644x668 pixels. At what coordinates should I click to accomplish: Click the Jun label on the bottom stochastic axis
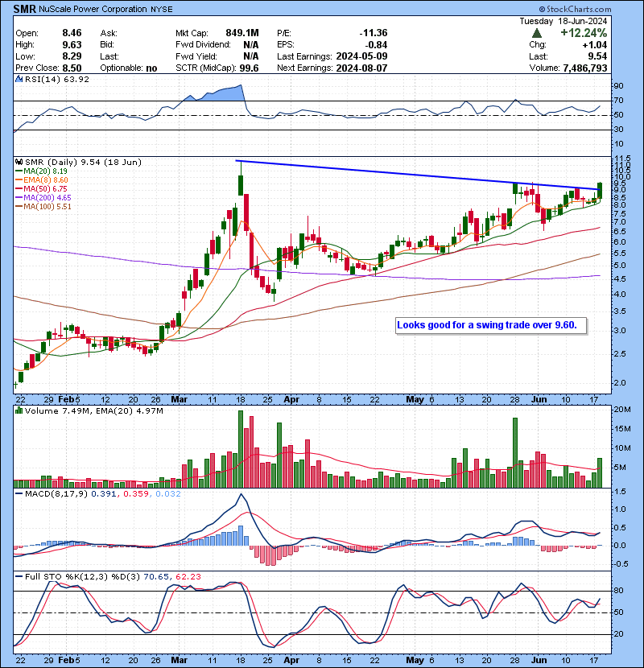point(539,660)
